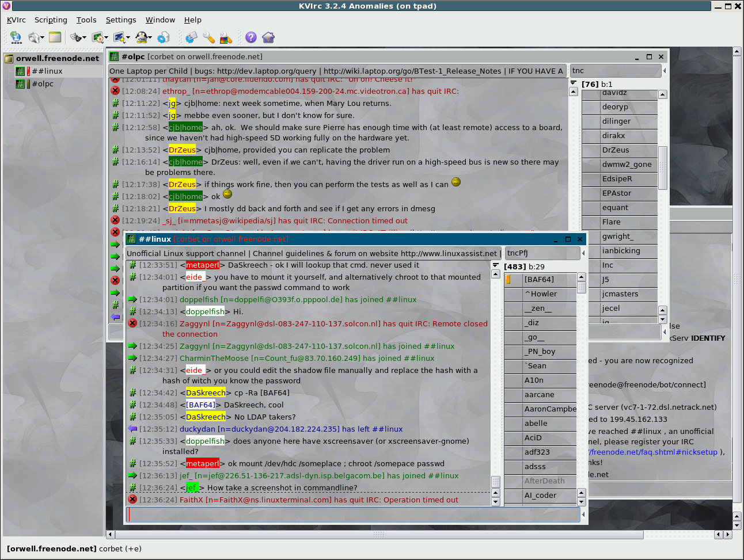
Task: Click the server tower with blue gear icon
Action: coord(164,37)
